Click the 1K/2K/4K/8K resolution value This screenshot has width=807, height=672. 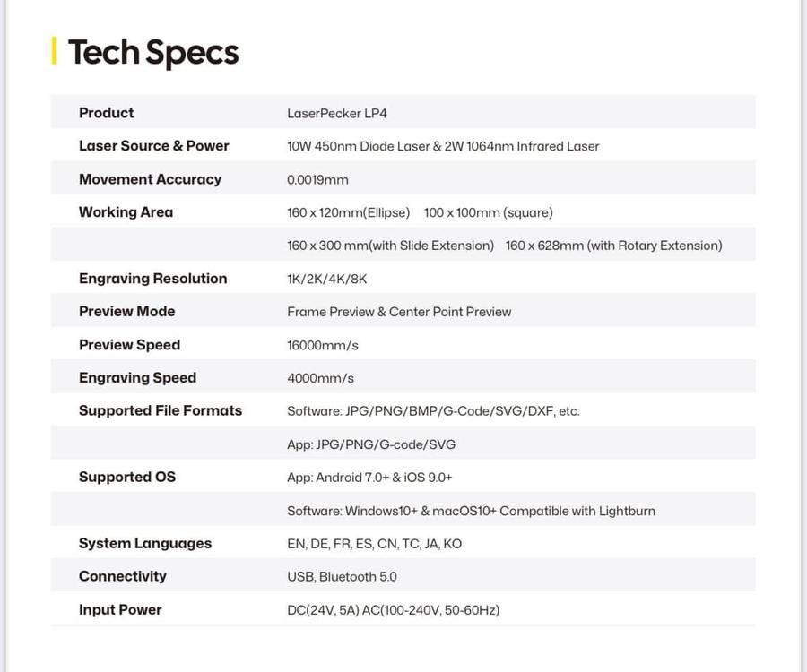pyautogui.click(x=327, y=280)
